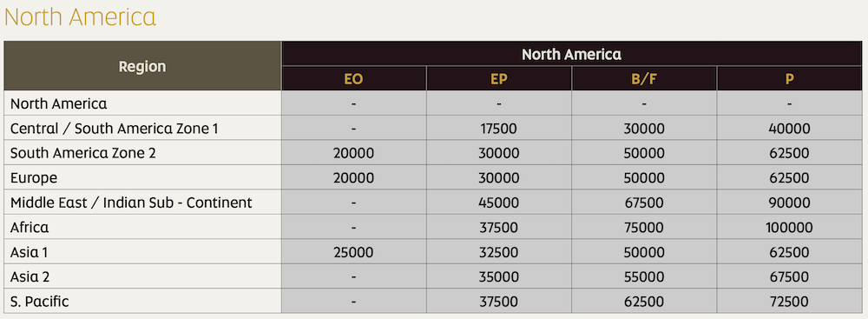The image size is (868, 319).
Task: Select the Europe row label
Action: pos(34,178)
